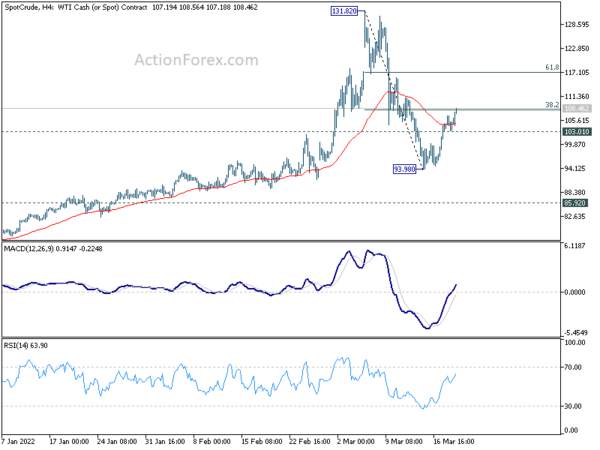Screen dimensions: 600x450
Task: Click the 117.105 price axis value
Action: tap(577, 73)
